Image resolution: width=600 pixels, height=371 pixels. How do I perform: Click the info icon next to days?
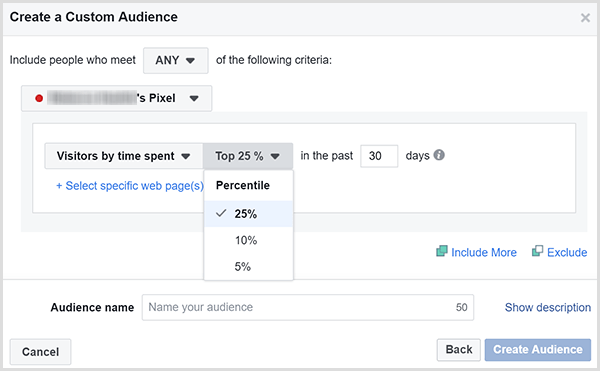point(439,155)
